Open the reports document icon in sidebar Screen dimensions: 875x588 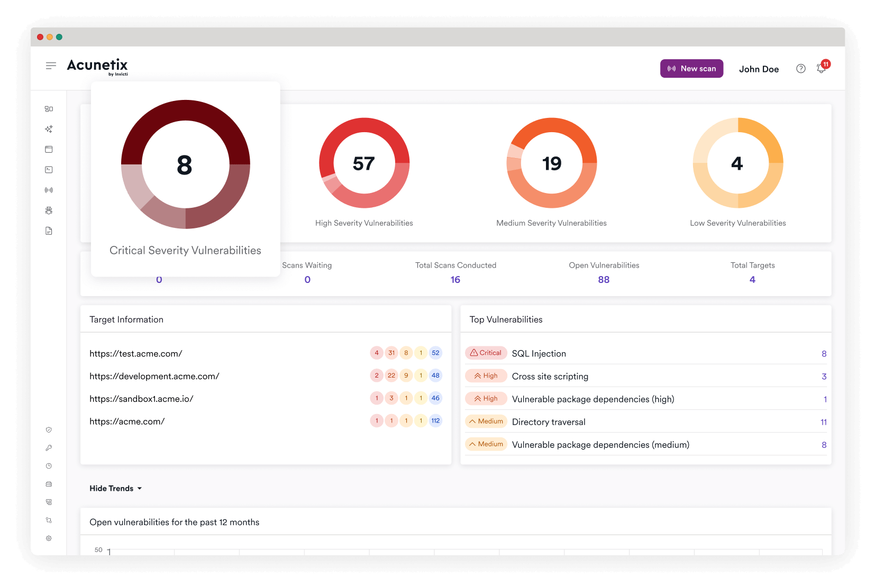click(x=49, y=231)
